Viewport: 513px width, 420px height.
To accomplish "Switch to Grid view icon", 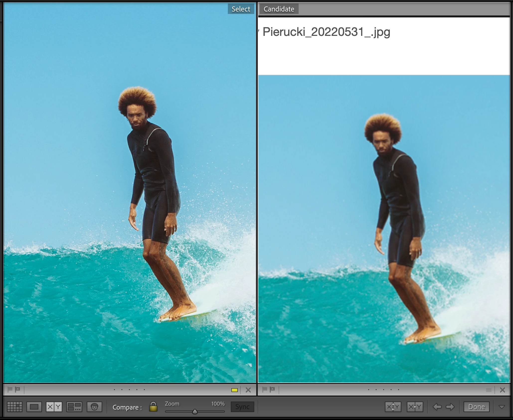I will (x=15, y=407).
